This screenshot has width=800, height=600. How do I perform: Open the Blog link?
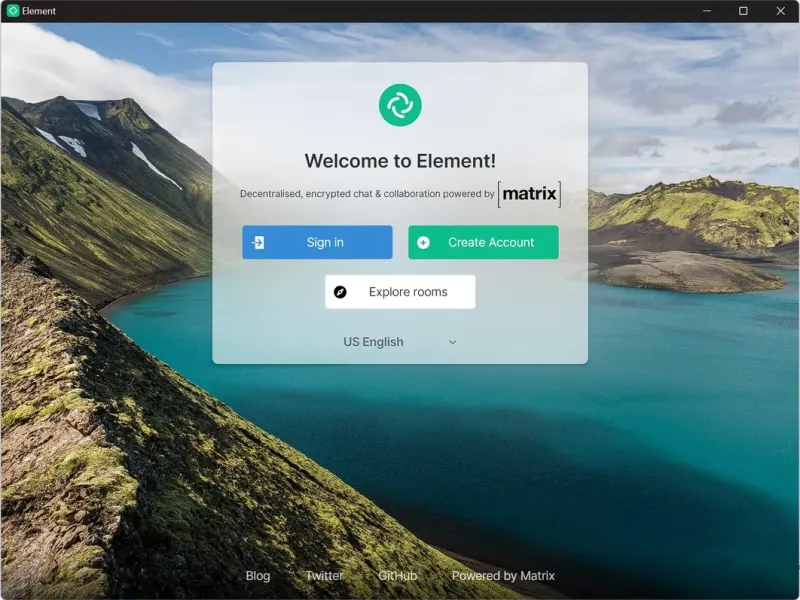258,576
